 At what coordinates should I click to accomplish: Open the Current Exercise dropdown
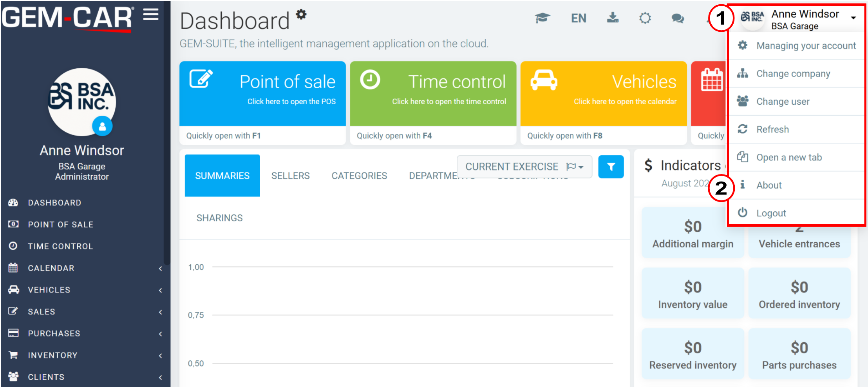pyautogui.click(x=524, y=167)
